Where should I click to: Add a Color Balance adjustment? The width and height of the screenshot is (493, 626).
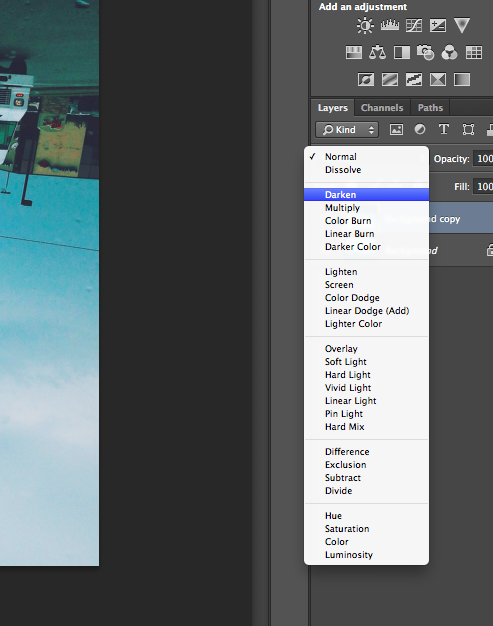pyautogui.click(x=377, y=53)
